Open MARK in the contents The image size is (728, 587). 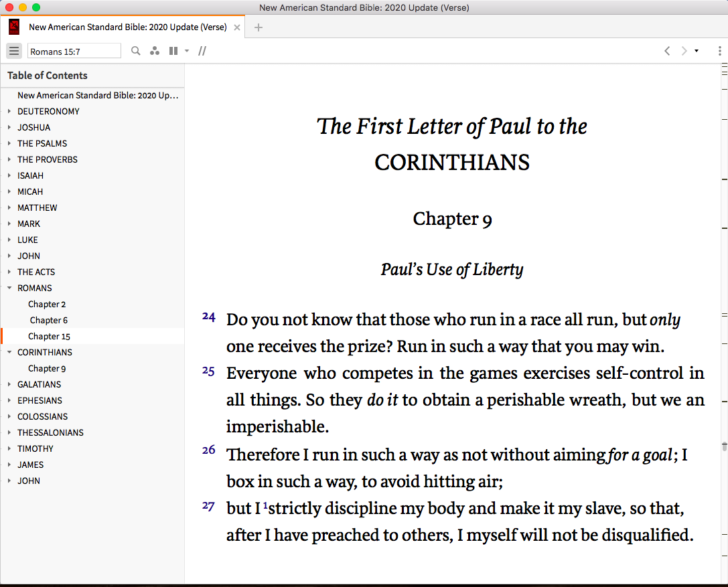pyautogui.click(x=29, y=224)
